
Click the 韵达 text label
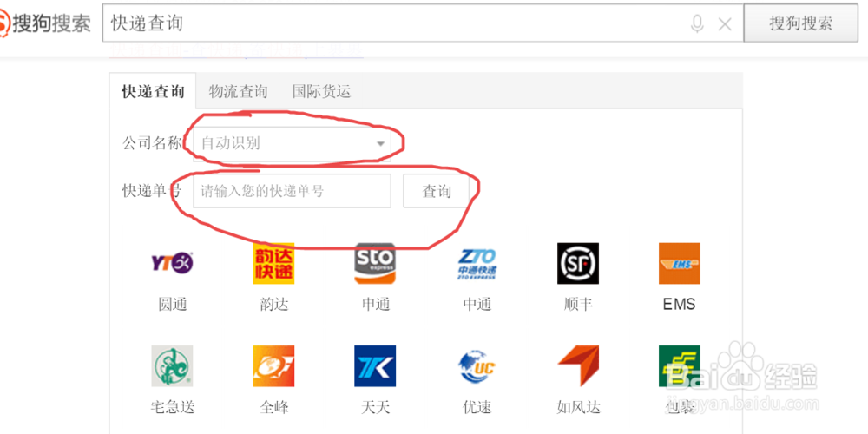274,304
